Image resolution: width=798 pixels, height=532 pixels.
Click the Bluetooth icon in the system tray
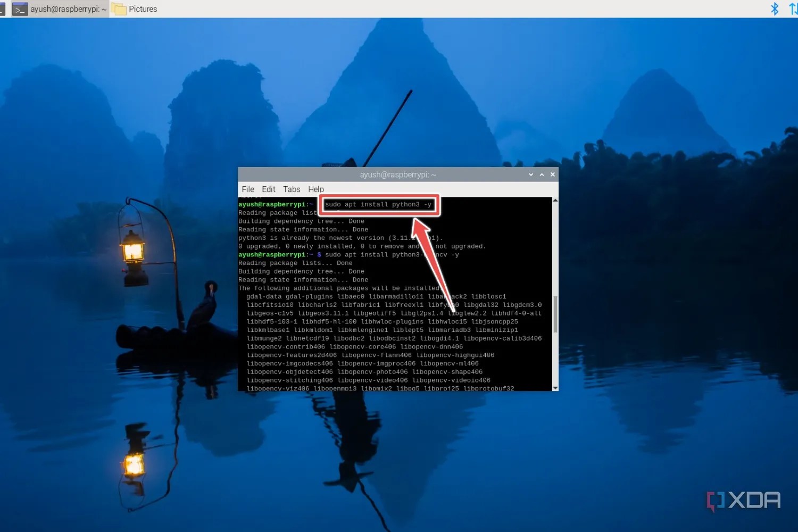(775, 9)
